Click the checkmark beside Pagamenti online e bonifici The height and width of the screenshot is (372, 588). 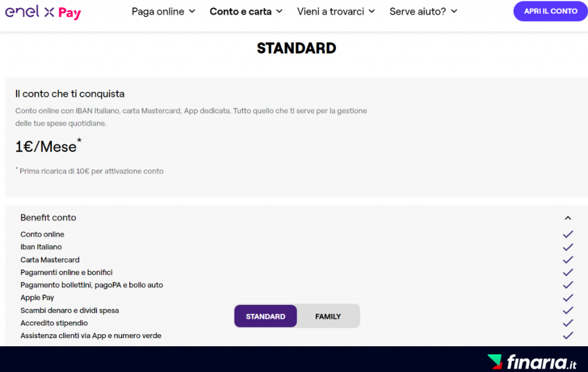point(568,272)
